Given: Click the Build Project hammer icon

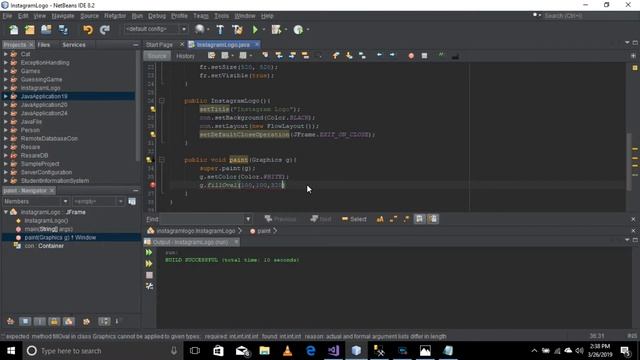Looking at the screenshot, I should point(220,30).
